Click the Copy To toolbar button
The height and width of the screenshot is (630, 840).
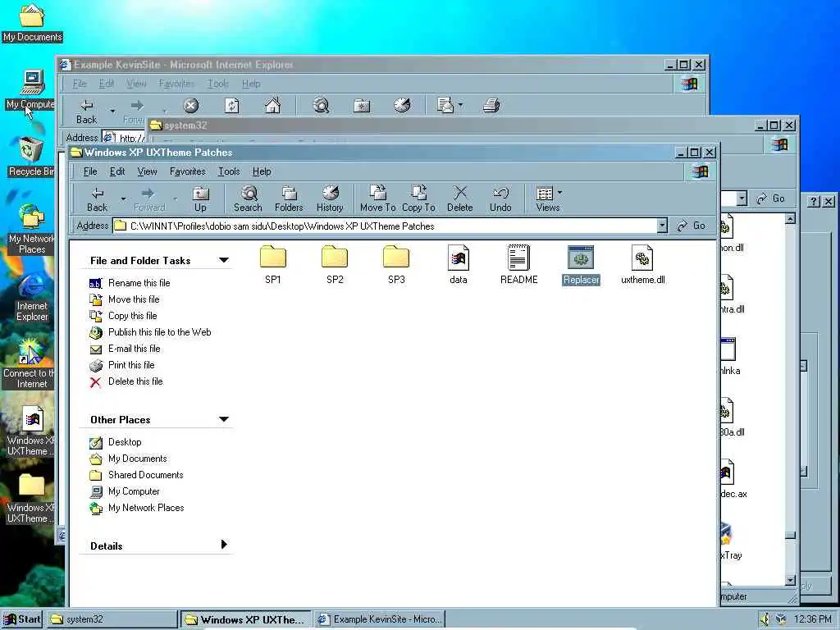pyautogui.click(x=418, y=199)
